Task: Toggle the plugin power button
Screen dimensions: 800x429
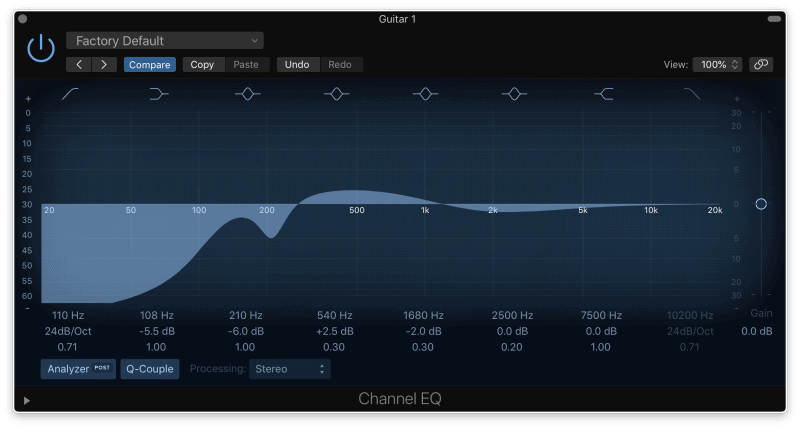Action: 41,49
